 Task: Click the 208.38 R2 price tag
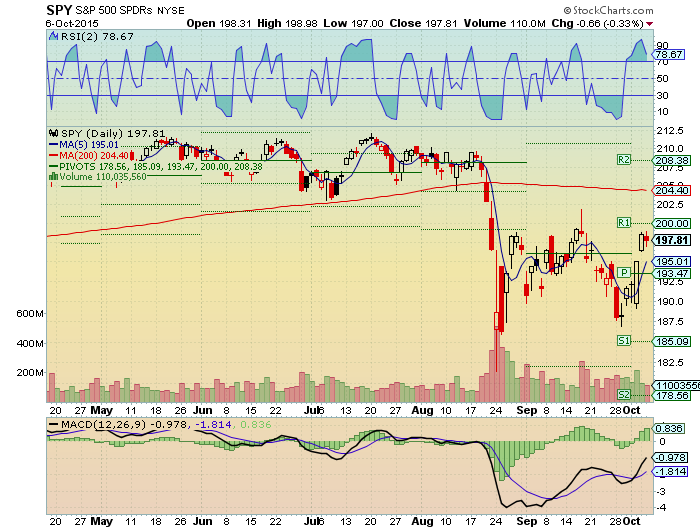coord(671,160)
